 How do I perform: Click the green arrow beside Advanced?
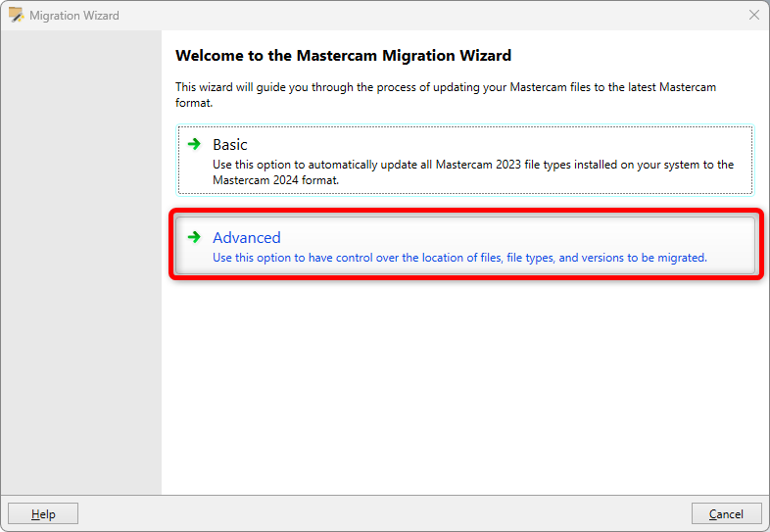(x=195, y=237)
